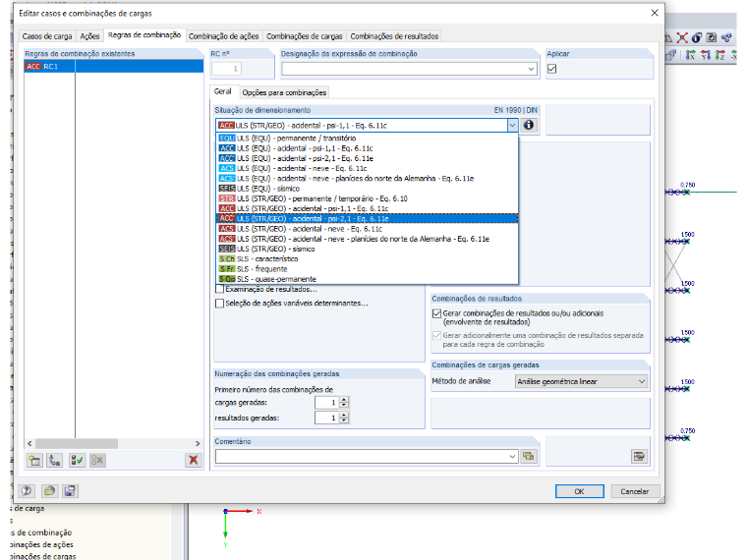Select ULS (STR/GEO) neve planícies do norte option

point(367,239)
